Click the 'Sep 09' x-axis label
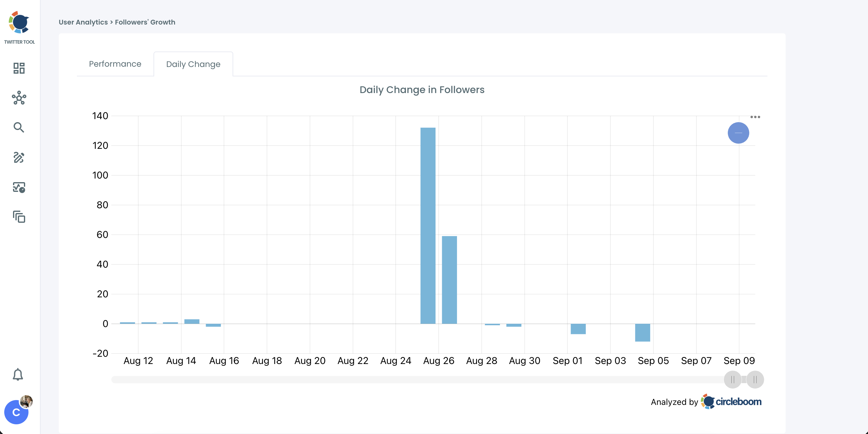The image size is (868, 434). (x=739, y=361)
